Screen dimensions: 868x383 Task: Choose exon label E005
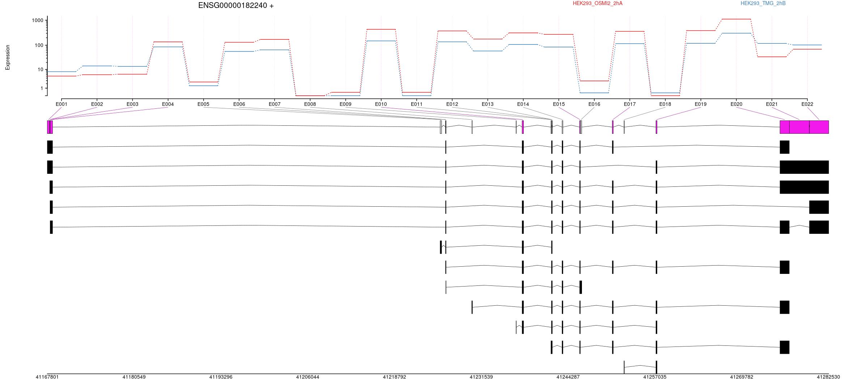203,104
